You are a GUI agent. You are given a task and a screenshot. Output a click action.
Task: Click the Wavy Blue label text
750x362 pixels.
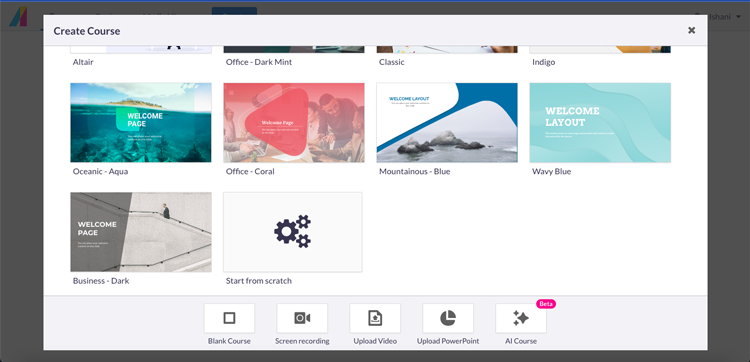551,171
